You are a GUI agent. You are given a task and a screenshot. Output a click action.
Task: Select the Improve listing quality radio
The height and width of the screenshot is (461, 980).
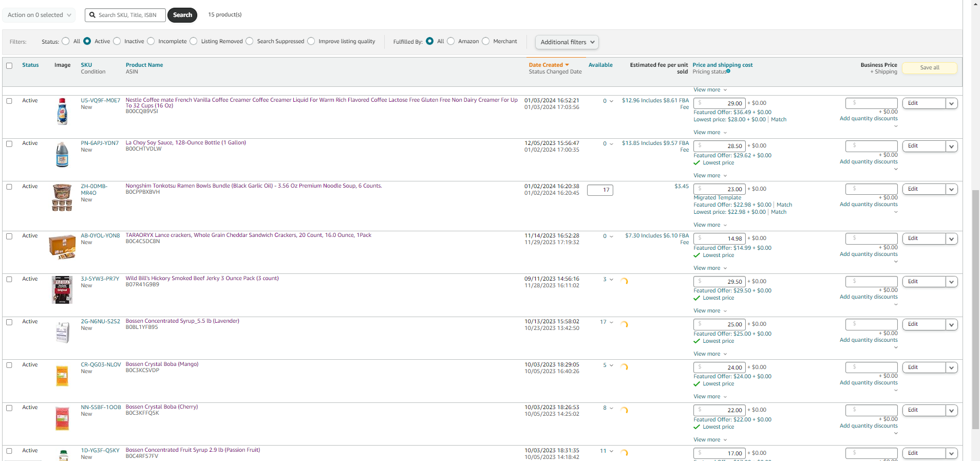coord(311,41)
